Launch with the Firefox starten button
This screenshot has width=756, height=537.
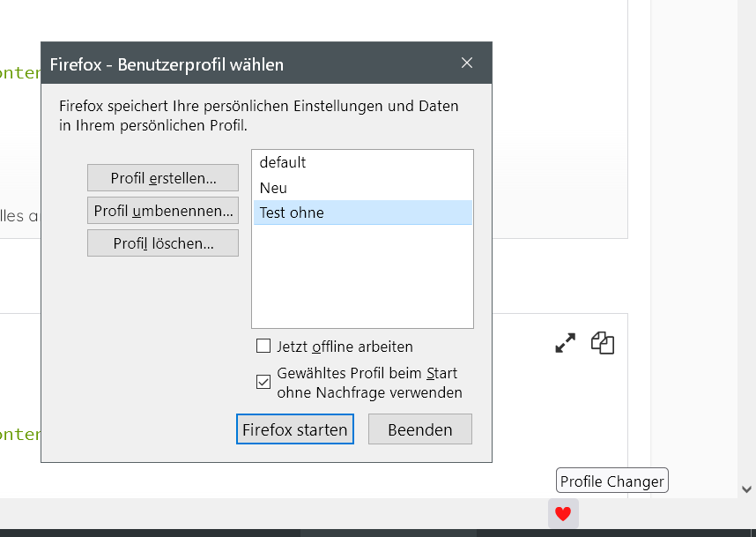pyautogui.click(x=295, y=429)
